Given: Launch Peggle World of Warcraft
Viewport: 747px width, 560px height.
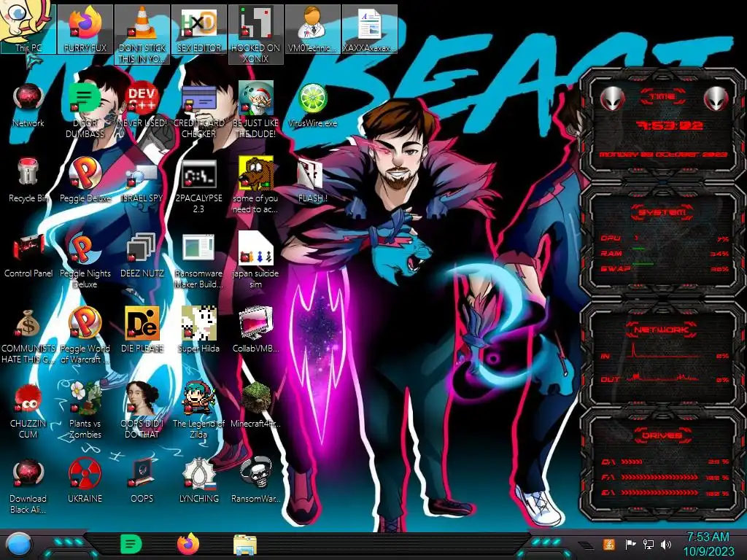Looking at the screenshot, I should pos(85,336).
